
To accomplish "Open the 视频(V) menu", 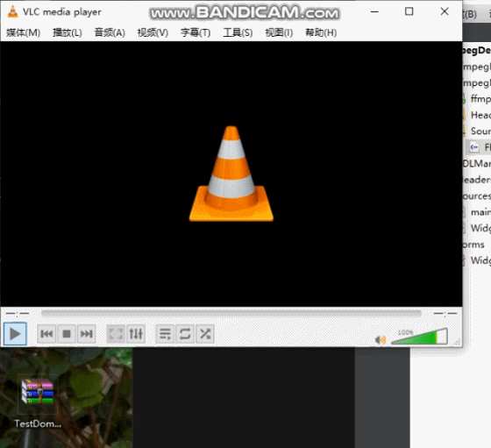I will [x=153, y=32].
